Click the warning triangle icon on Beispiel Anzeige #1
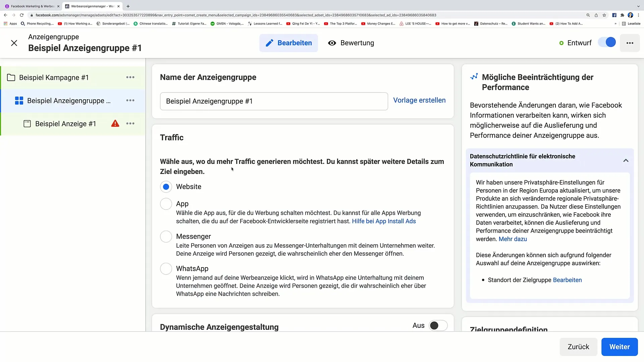 point(115,124)
